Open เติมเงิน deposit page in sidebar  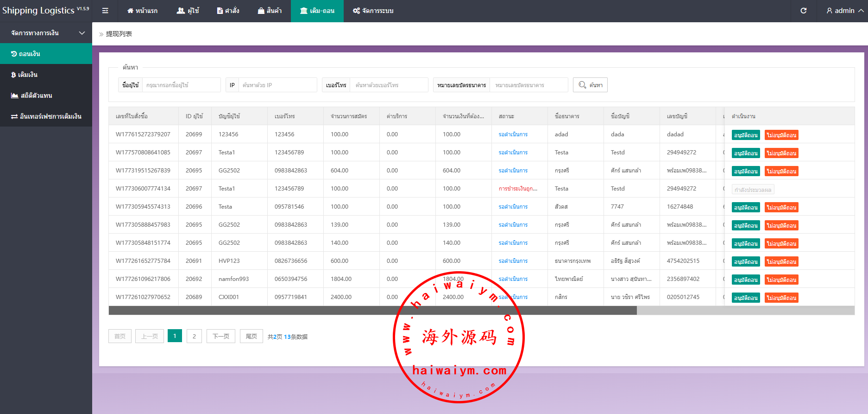[x=46, y=75]
